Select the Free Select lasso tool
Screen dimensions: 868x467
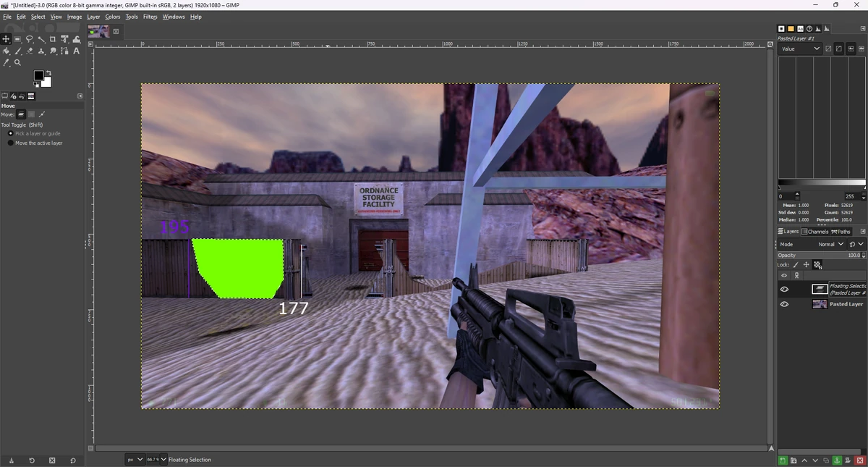tap(30, 39)
